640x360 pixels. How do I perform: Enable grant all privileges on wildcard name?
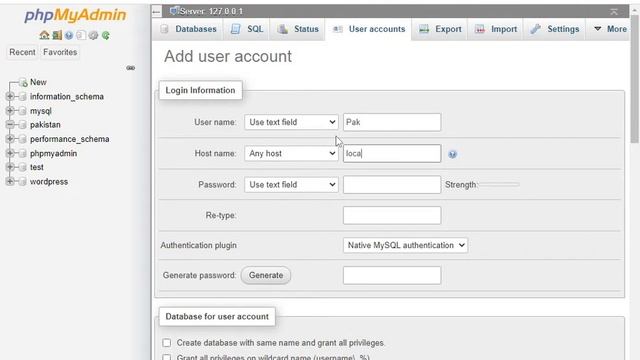[167, 358]
